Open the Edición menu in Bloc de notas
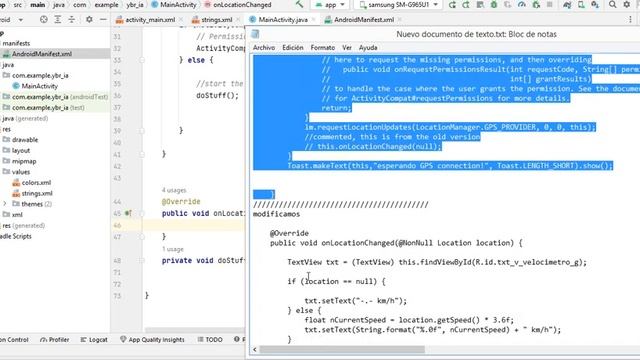The width and height of the screenshot is (640, 360). coord(293,48)
